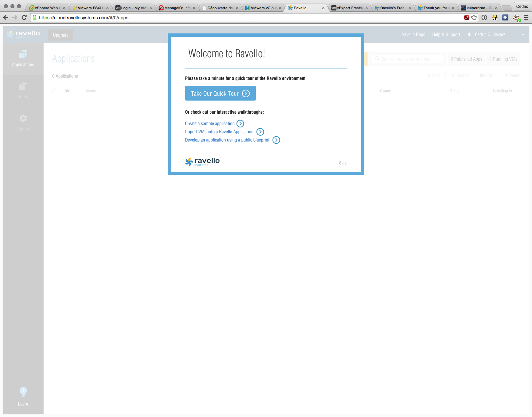532x417 pixels.
Task: Open the Ravello Repo menu item
Action: click(413, 34)
